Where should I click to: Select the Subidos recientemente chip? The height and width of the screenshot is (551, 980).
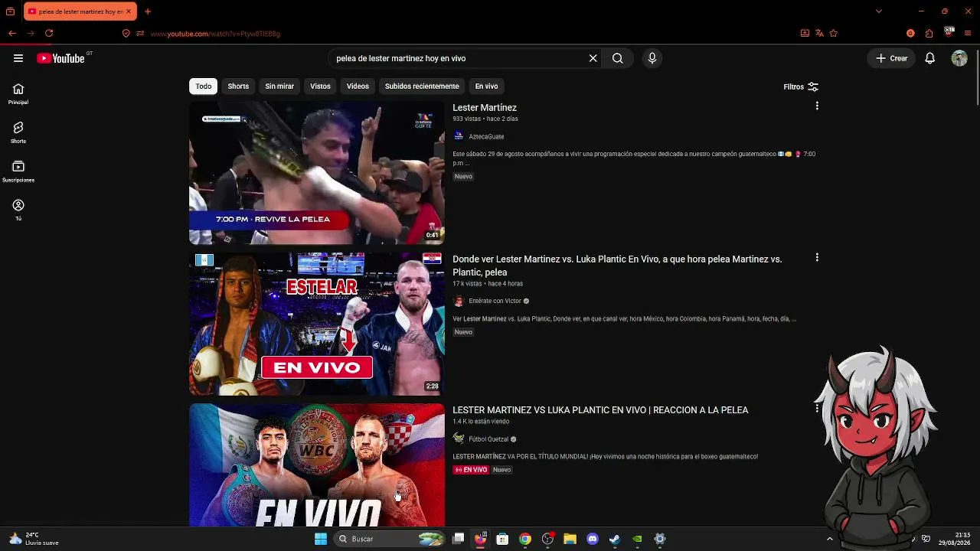coord(422,86)
